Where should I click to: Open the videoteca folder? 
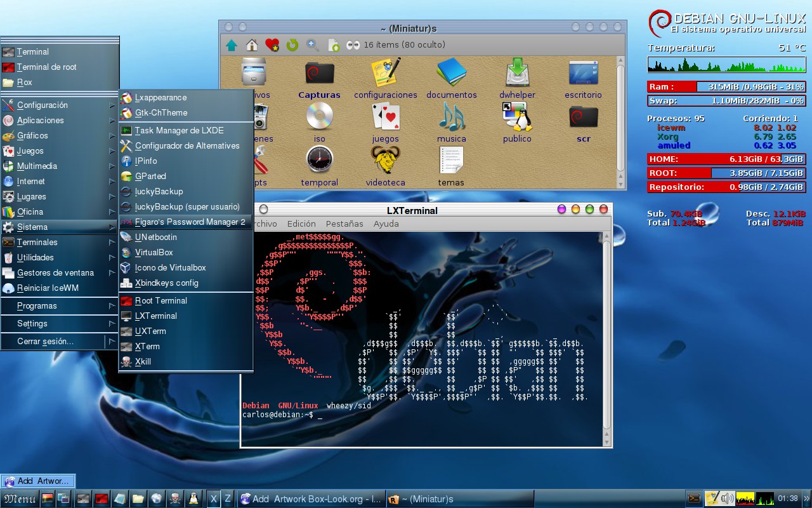click(386, 166)
